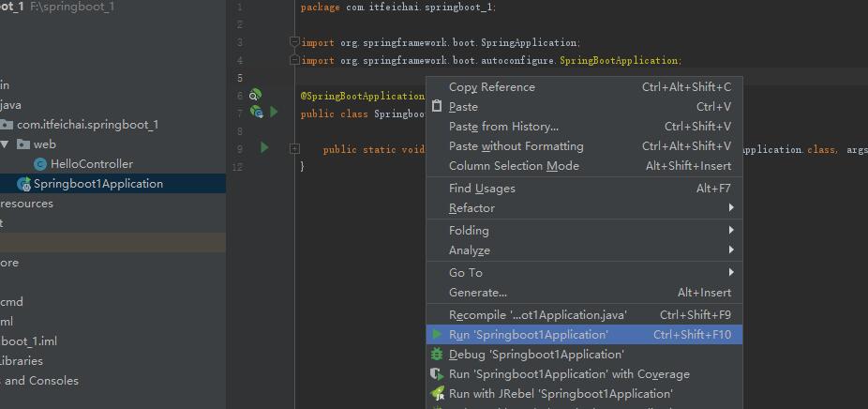
Task: Run 'Springboot1Application' with Coverage
Action: pos(584,374)
